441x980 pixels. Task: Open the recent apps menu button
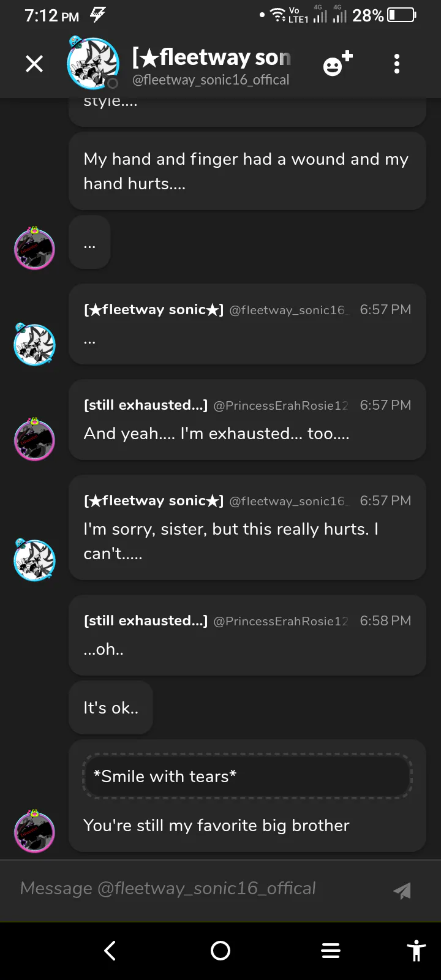331,951
